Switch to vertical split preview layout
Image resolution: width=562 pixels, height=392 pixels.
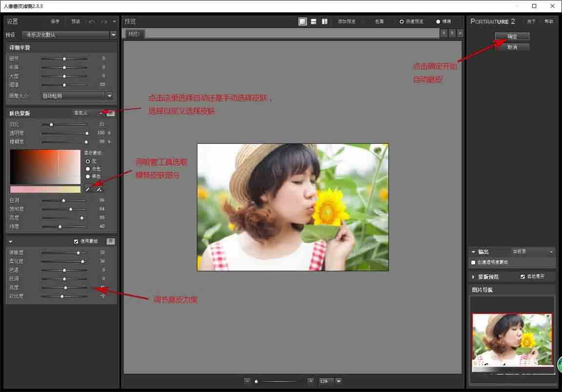tap(324, 21)
